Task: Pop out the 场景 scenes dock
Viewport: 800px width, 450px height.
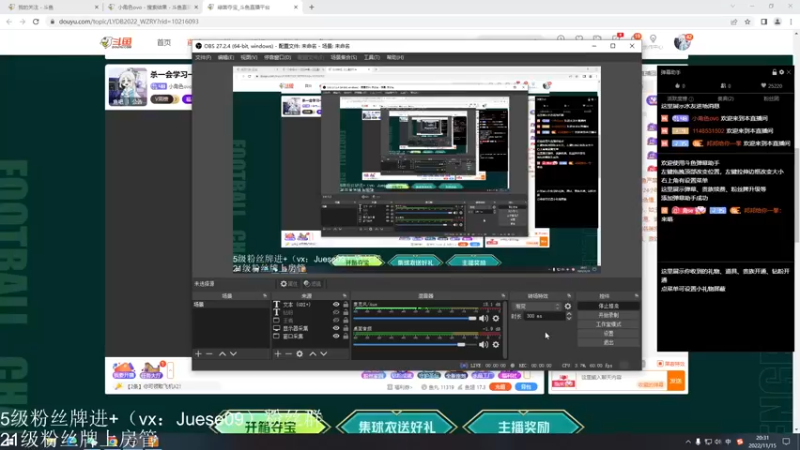Action: point(265,296)
